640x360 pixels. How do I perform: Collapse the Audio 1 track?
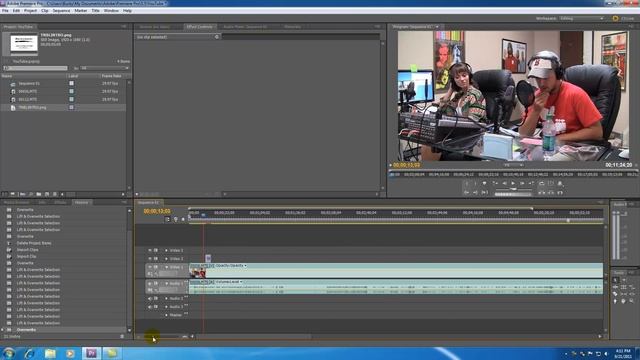166,283
